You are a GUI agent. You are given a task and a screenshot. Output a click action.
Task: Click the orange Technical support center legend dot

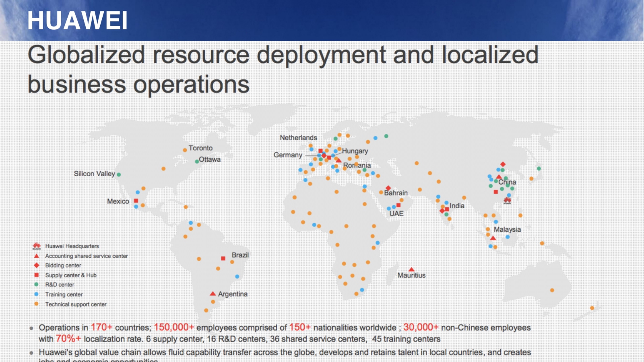tap(37, 304)
